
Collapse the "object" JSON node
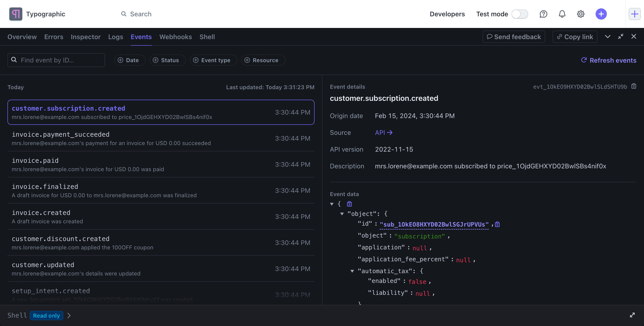tap(342, 214)
